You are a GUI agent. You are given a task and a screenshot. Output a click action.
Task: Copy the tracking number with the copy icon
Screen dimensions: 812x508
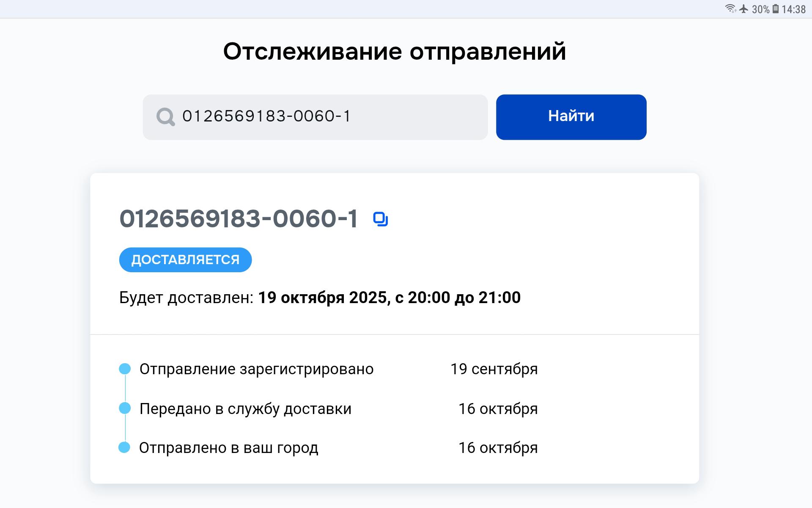coord(381,219)
